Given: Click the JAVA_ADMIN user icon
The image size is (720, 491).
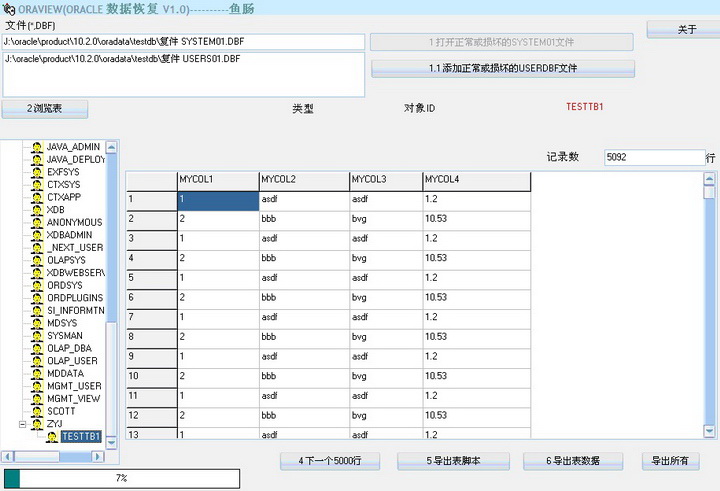Looking at the screenshot, I should click(x=36, y=147).
